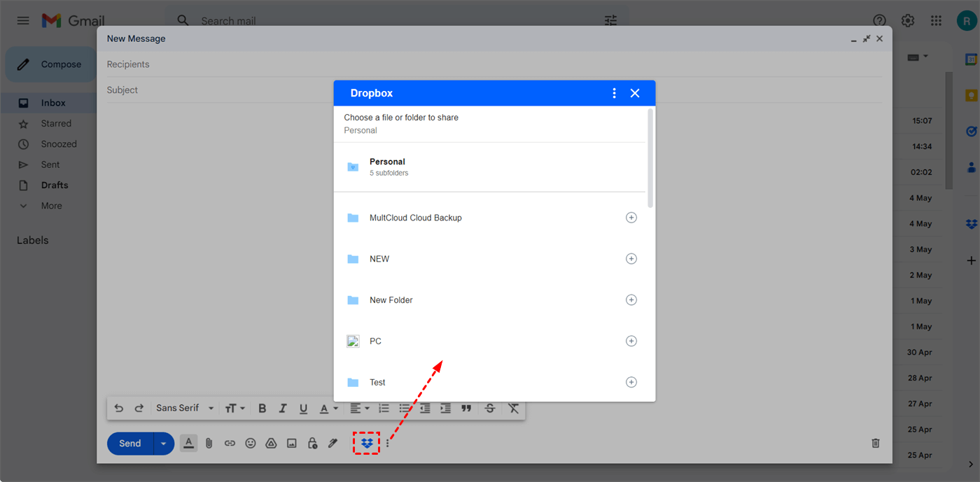Open more send options arrow beside Send
Screen dimensions: 980x482
pos(164,444)
